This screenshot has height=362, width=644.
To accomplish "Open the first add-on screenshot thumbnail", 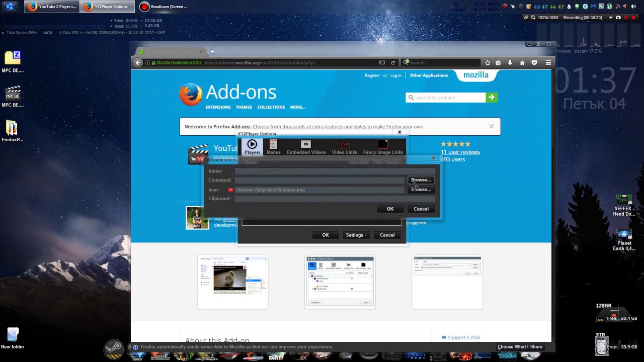I will coord(232,282).
